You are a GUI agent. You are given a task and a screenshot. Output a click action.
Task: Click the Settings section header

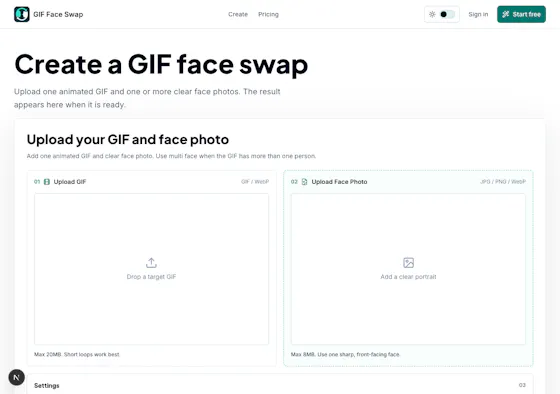pos(280,384)
